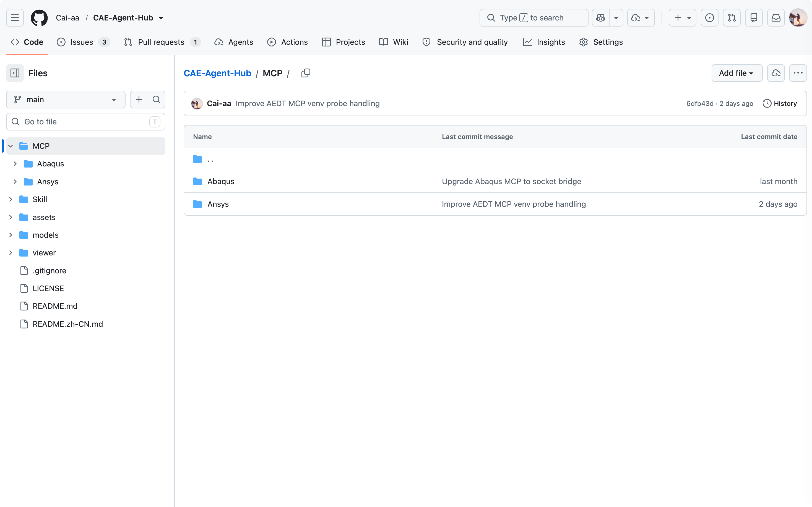
Task: Open Cai-aa commit author link
Action: (x=219, y=104)
